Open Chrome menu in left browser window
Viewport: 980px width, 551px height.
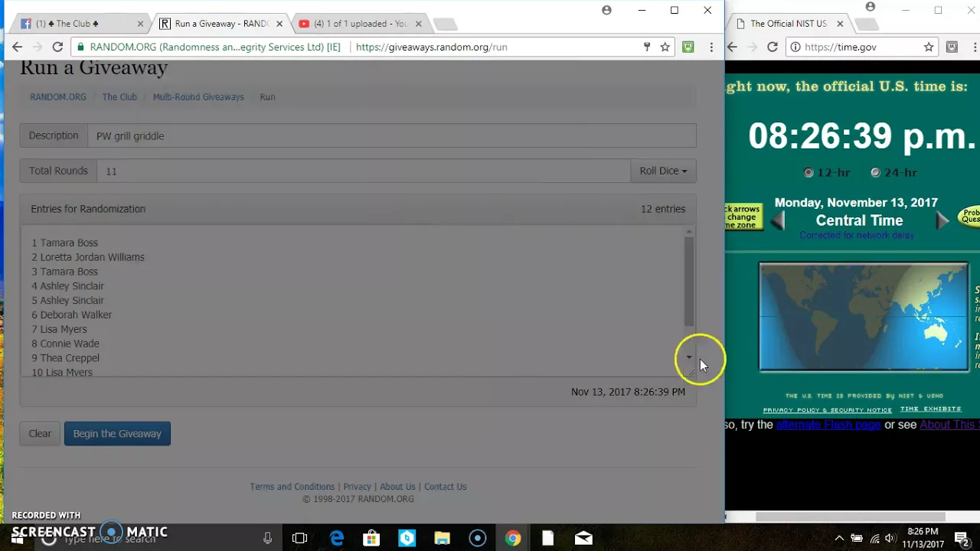point(711,47)
